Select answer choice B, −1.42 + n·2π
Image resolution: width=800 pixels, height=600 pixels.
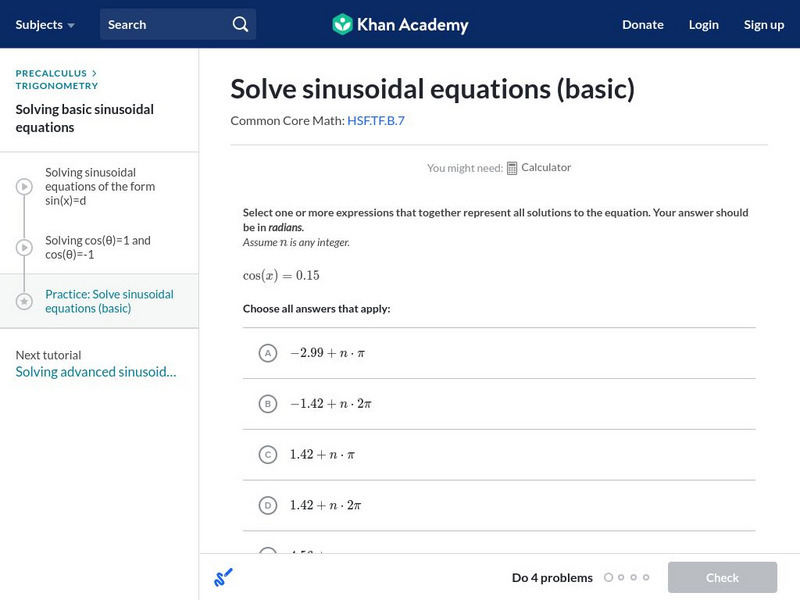pyautogui.click(x=267, y=404)
